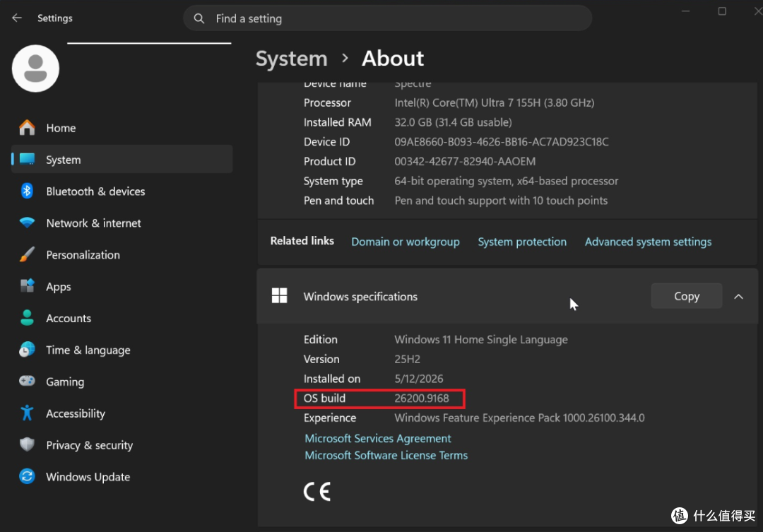The width and height of the screenshot is (763, 532).
Task: Maximize the Settings window
Action: click(x=722, y=11)
